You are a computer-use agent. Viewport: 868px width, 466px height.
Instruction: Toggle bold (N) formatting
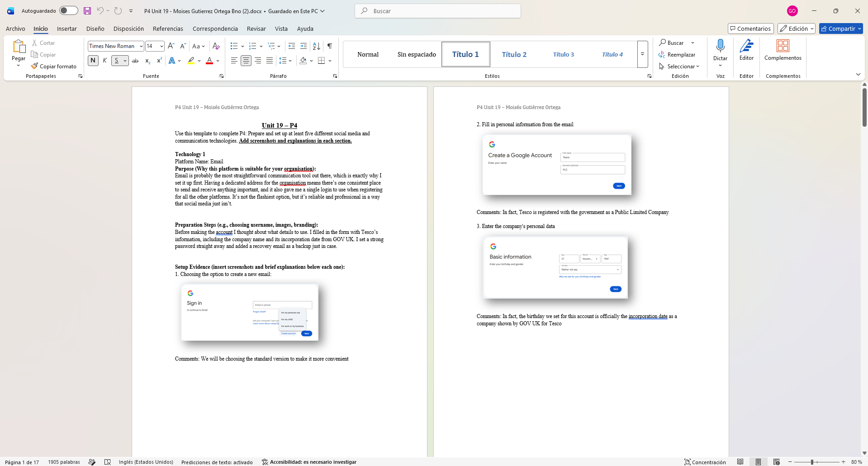coord(93,61)
